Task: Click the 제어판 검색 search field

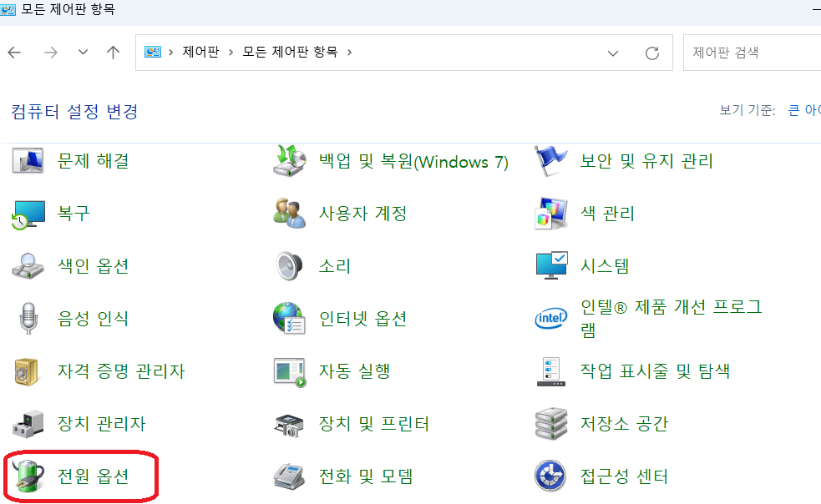Action: tap(753, 53)
